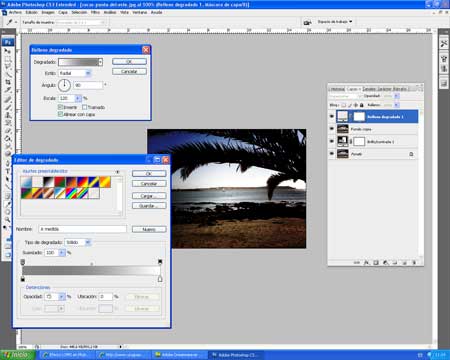This screenshot has height=360, width=450.
Task: Open the Escala percentage slider arrow
Action: click(78, 98)
